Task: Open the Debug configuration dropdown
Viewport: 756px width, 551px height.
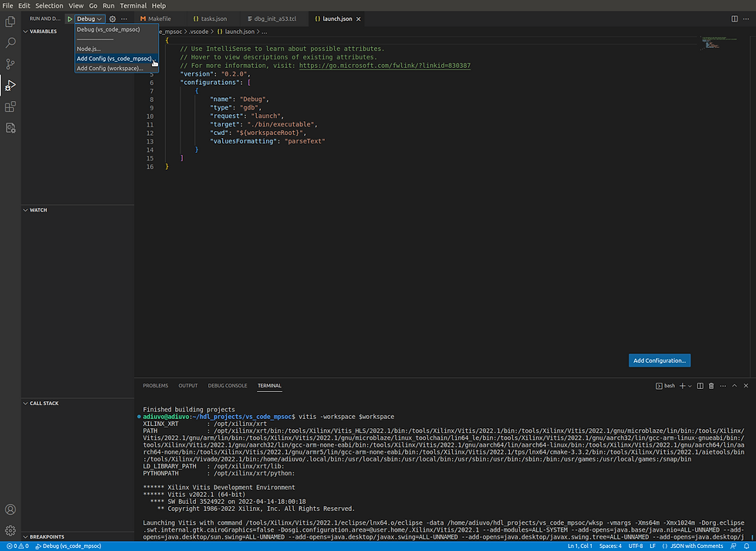Action: tap(89, 19)
